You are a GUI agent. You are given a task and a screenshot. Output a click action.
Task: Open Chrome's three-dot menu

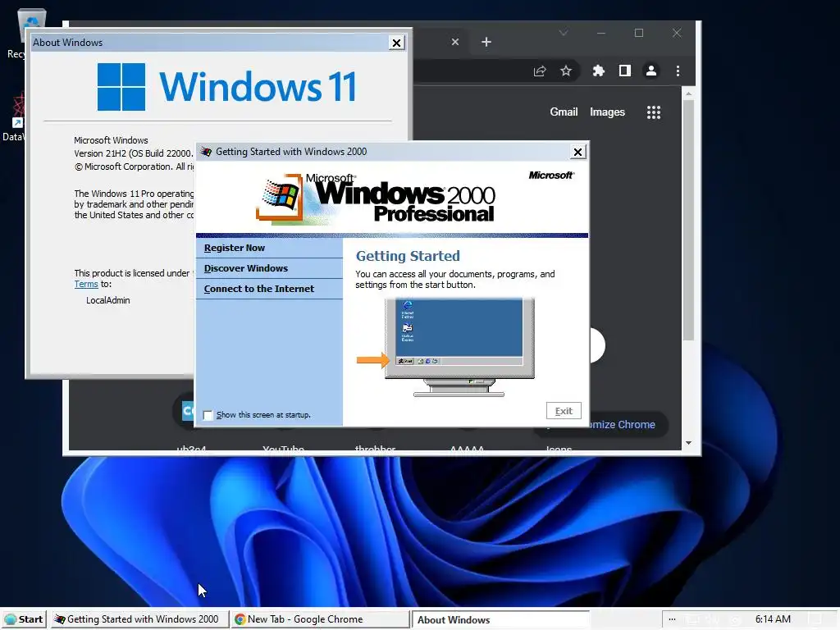[x=678, y=71]
